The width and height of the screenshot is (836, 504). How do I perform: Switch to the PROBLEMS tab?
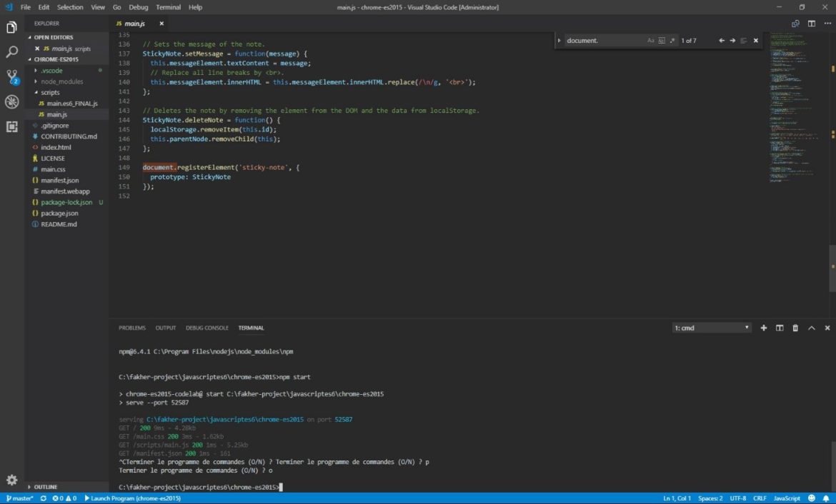point(131,328)
